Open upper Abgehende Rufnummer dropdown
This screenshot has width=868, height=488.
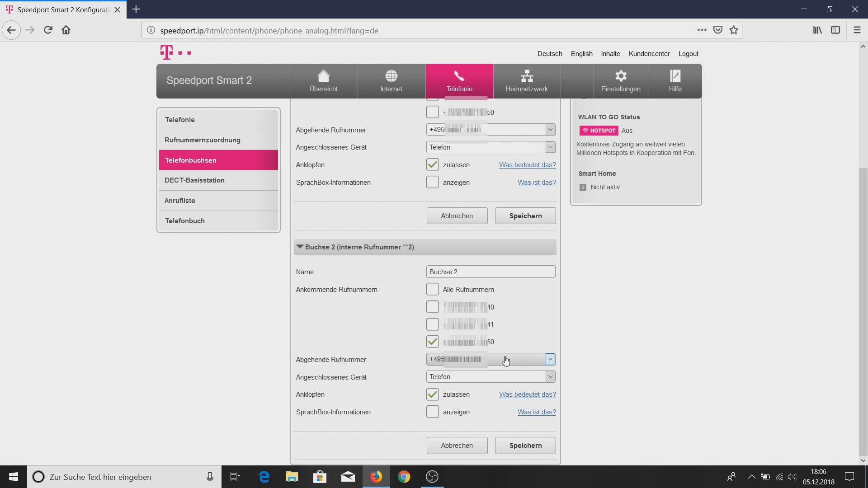point(491,130)
